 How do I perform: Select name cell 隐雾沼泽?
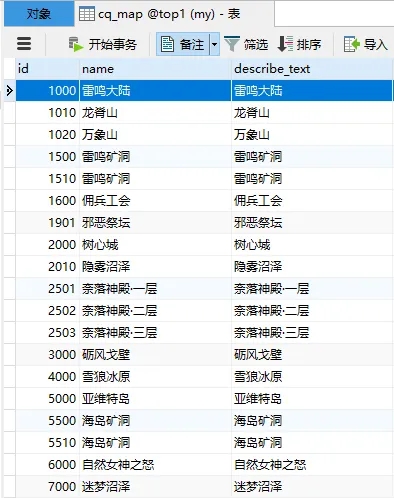155,267
